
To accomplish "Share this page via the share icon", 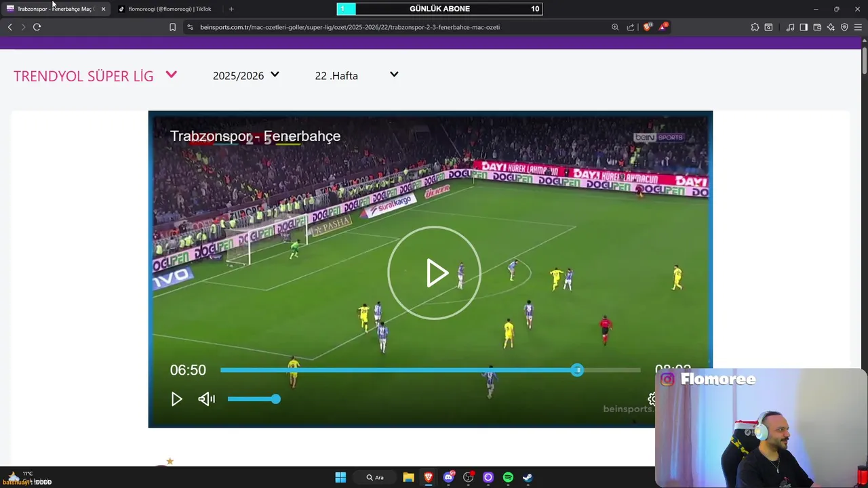I will pos(631,27).
